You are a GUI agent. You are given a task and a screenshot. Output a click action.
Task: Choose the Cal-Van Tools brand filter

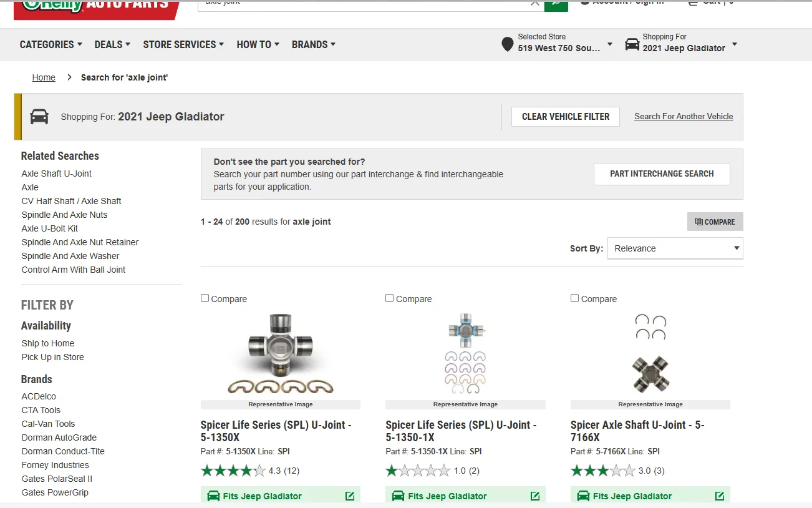[48, 424]
